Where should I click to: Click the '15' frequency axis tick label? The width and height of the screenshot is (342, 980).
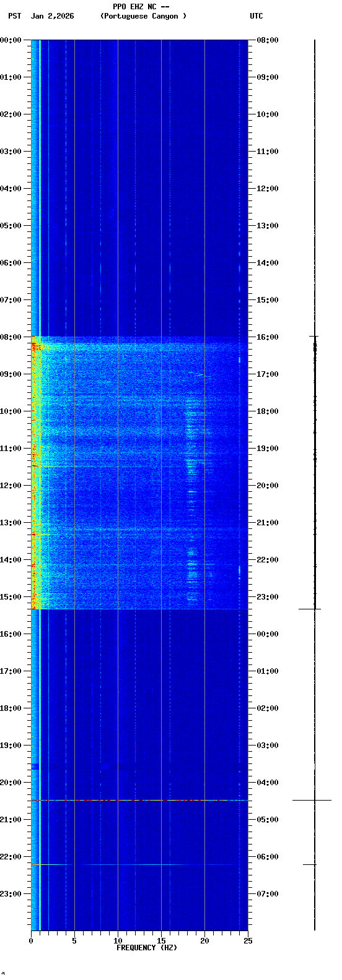click(161, 941)
